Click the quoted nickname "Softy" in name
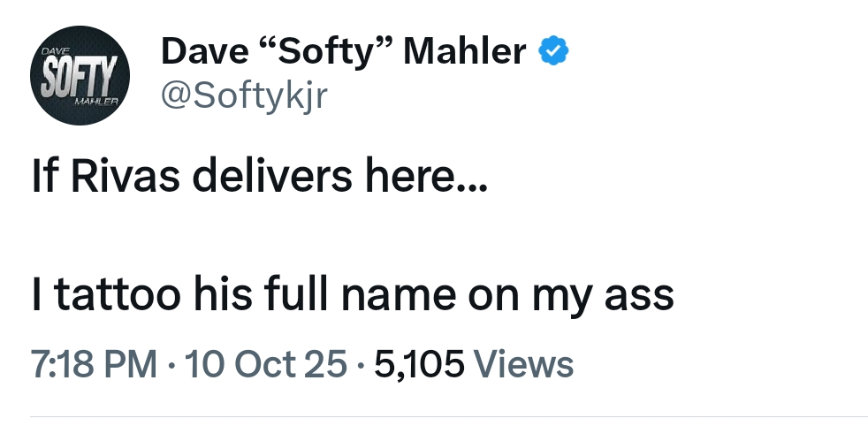The width and height of the screenshot is (868, 426). pos(324,52)
